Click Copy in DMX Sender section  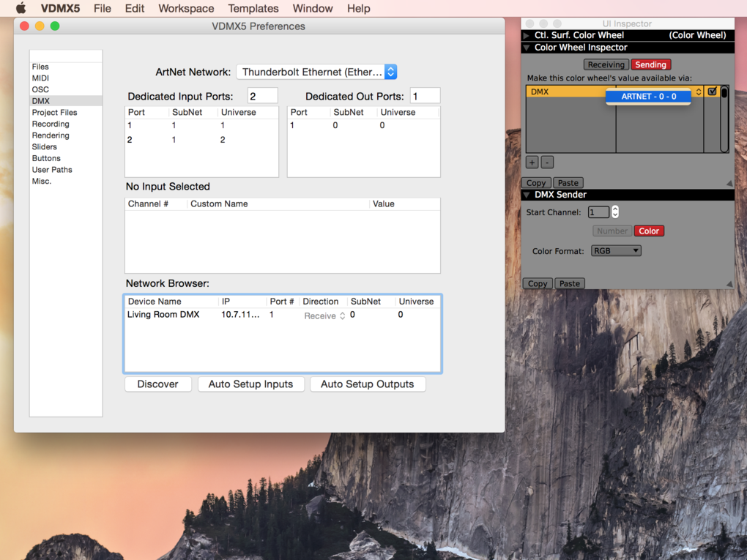[538, 284]
